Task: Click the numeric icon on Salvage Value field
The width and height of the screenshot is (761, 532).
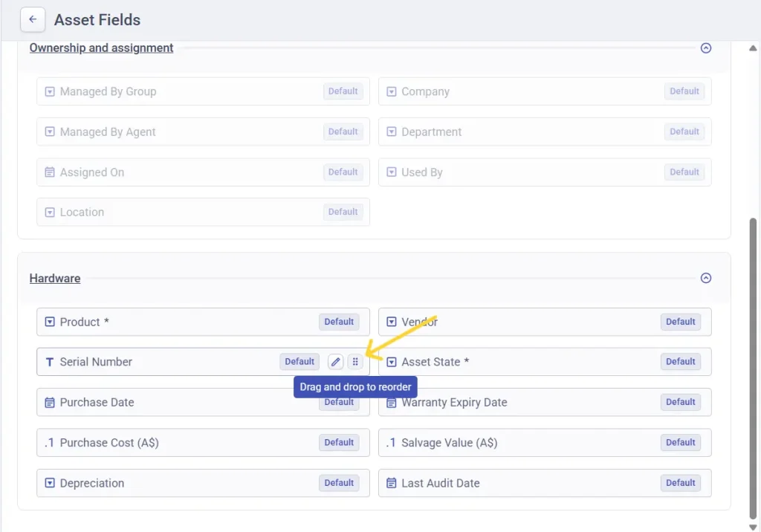Action: click(391, 441)
